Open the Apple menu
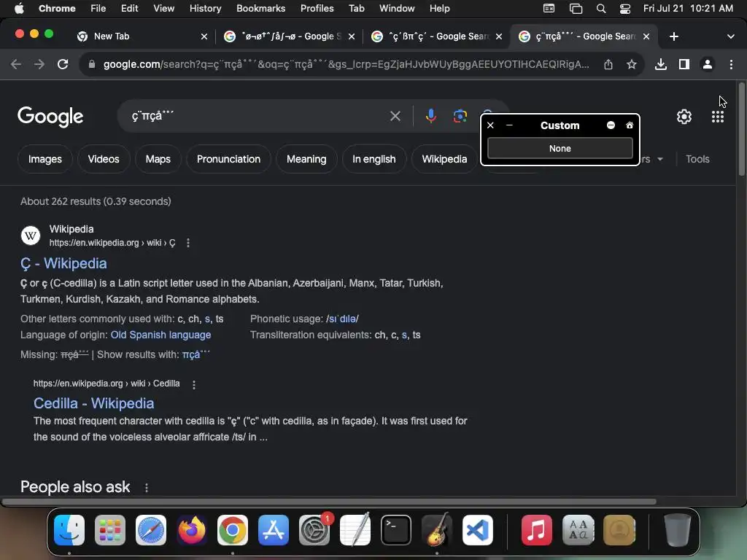This screenshot has width=747, height=560. pos(18,8)
